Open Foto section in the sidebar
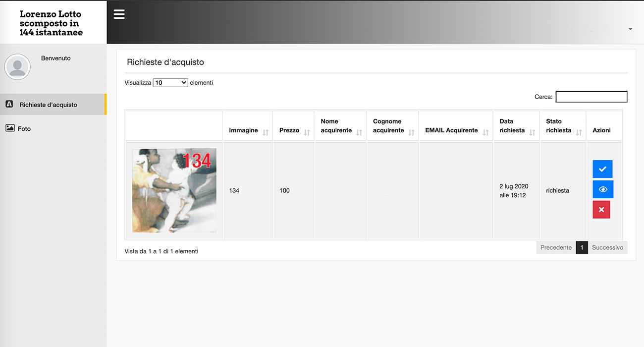 coord(24,128)
